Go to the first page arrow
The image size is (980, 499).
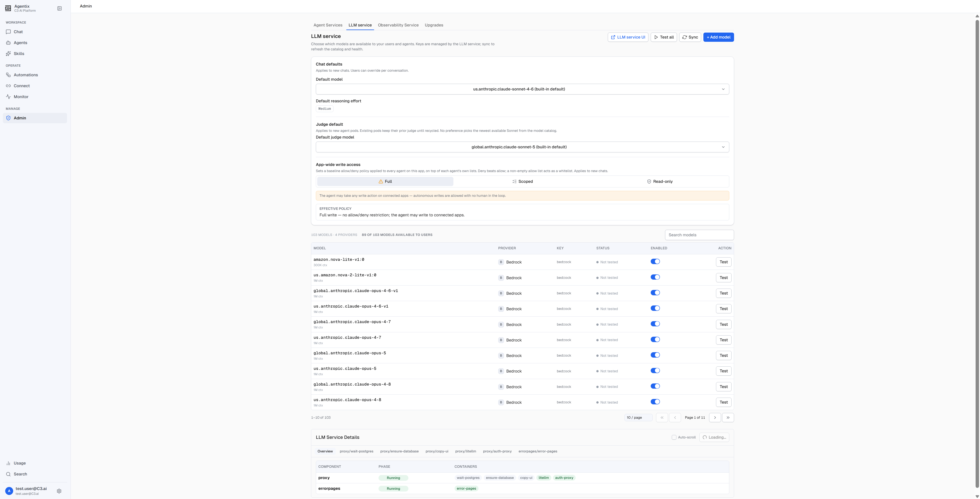pos(662,418)
